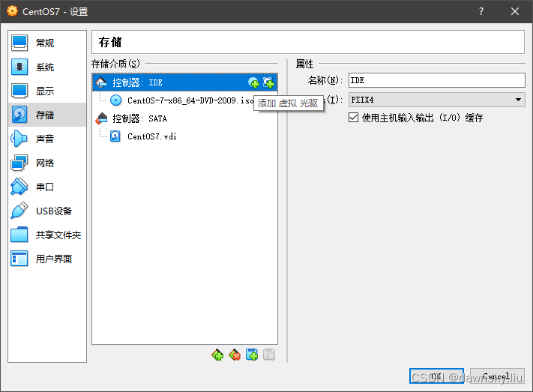533x392 pixels.
Task: Open the 显示 settings category
Action: [47, 91]
